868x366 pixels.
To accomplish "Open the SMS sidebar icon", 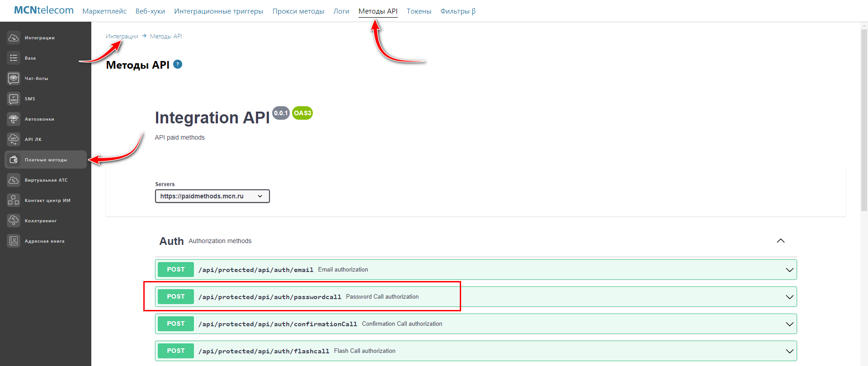I will (x=14, y=99).
